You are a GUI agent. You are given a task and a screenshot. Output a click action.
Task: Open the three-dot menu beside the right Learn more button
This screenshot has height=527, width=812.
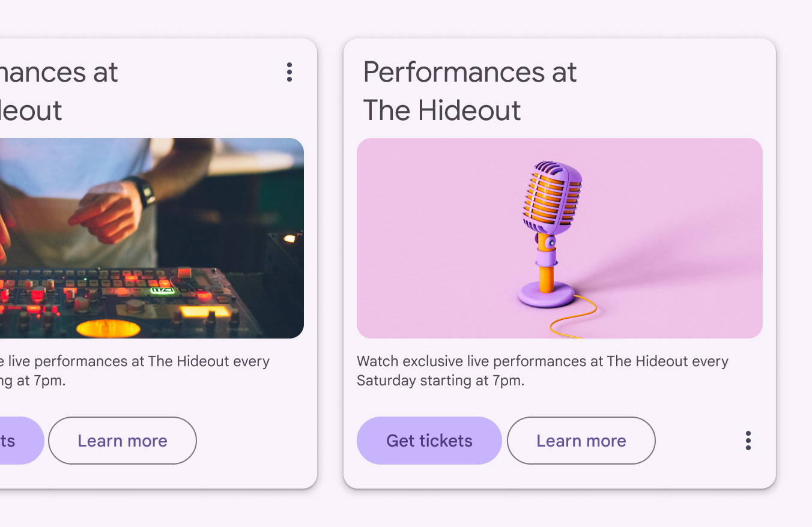click(x=748, y=441)
